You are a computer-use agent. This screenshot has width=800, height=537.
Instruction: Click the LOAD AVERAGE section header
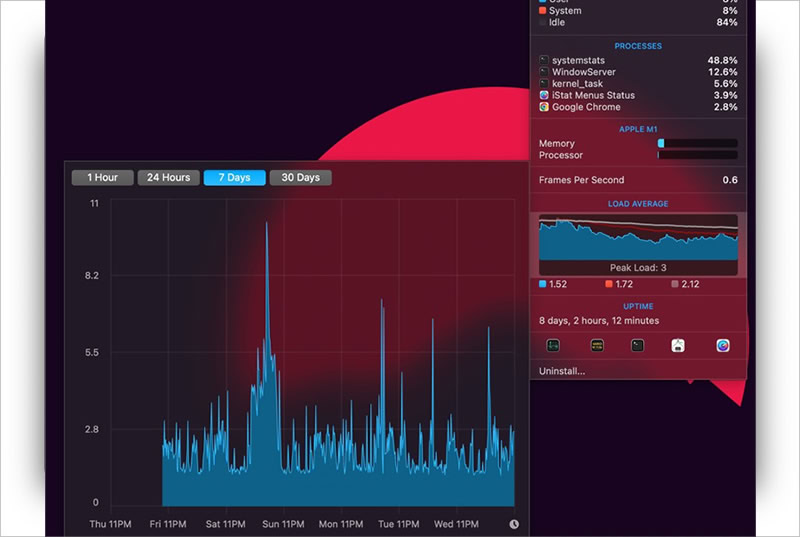pyautogui.click(x=638, y=203)
